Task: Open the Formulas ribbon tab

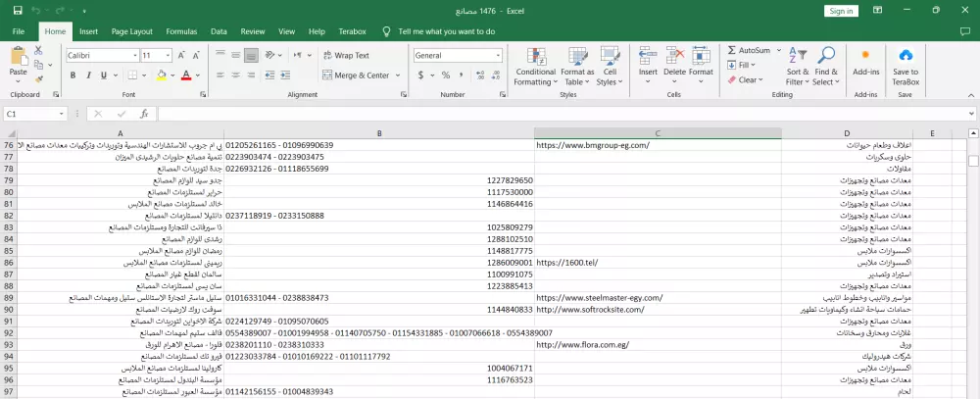Action: coord(181,31)
